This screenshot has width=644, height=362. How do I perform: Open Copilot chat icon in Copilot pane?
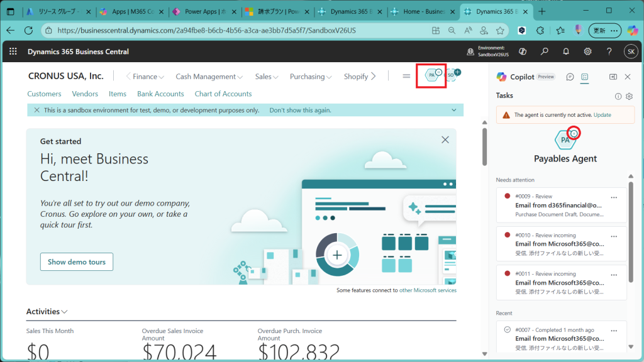(x=570, y=77)
